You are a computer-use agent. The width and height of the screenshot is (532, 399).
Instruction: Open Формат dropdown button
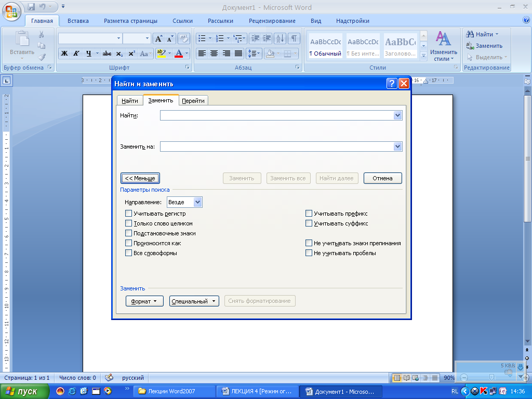[144, 301]
